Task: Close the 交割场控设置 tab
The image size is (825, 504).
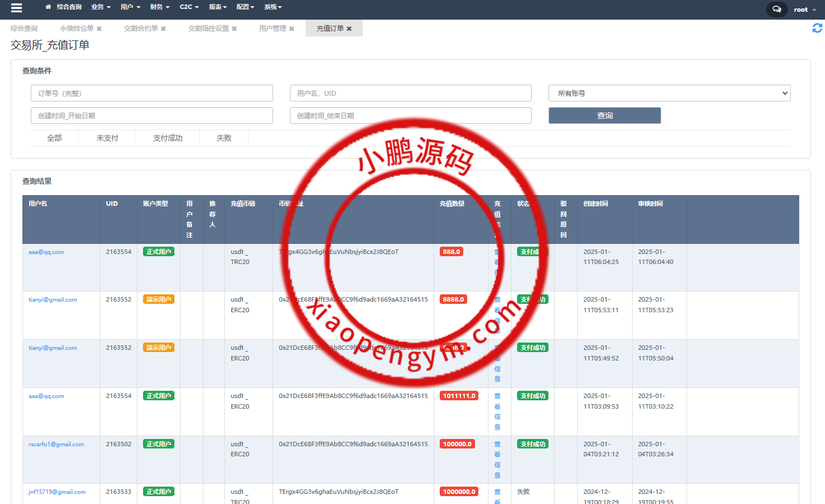Action: click(x=234, y=29)
